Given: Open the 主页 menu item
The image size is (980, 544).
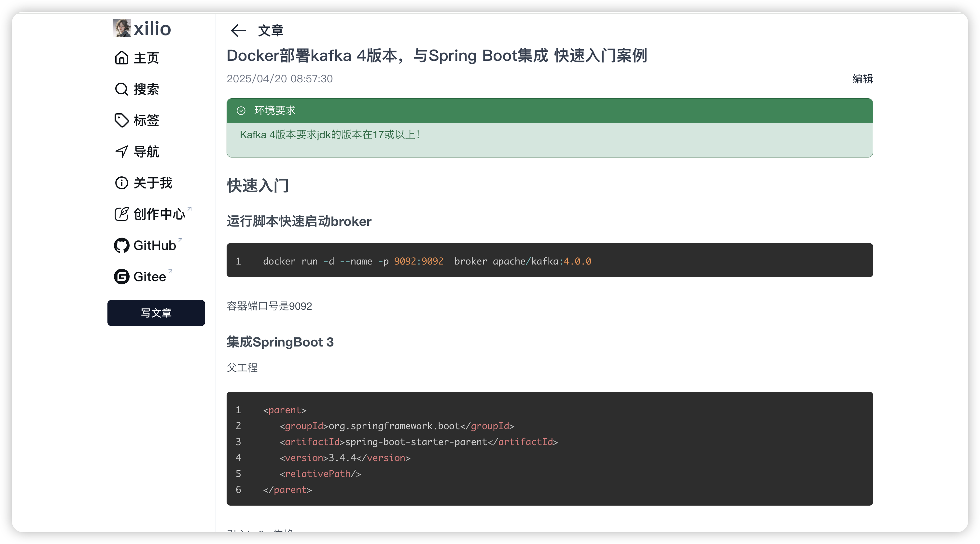Looking at the screenshot, I should [147, 58].
